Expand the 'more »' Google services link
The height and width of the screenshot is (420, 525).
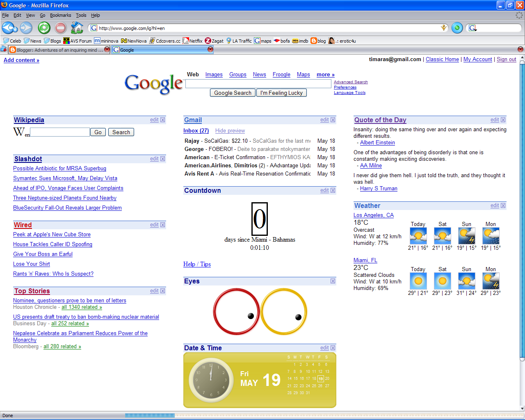tap(326, 75)
